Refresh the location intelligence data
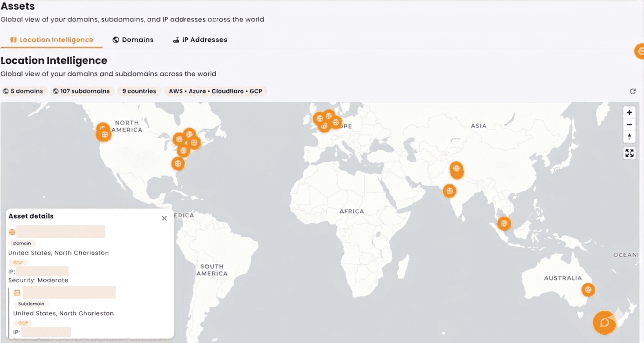The height and width of the screenshot is (343, 644). pyautogui.click(x=633, y=91)
